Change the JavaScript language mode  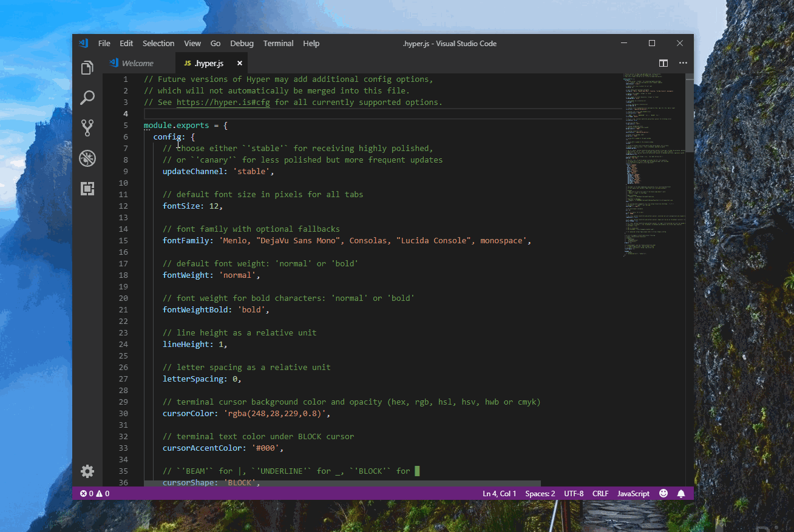[x=633, y=493]
